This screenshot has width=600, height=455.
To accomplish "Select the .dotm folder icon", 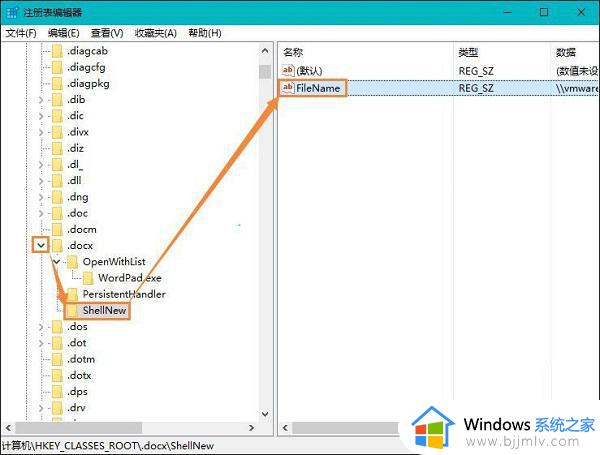I will (x=57, y=359).
